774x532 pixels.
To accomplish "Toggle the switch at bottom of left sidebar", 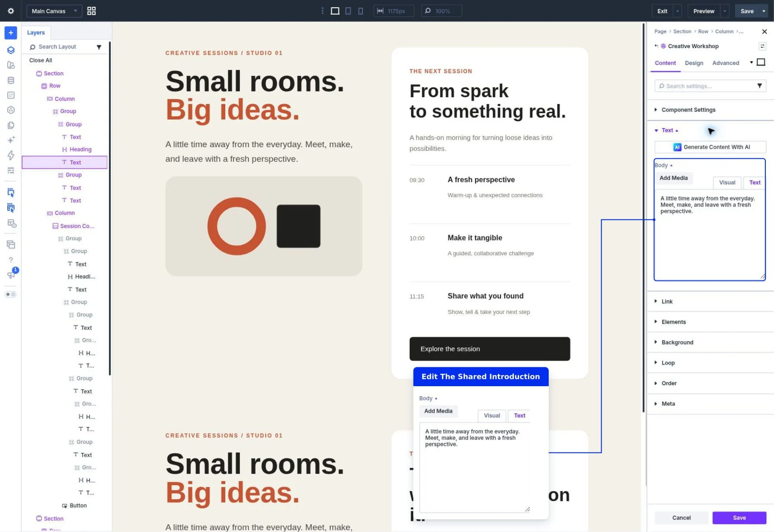I will (11, 295).
